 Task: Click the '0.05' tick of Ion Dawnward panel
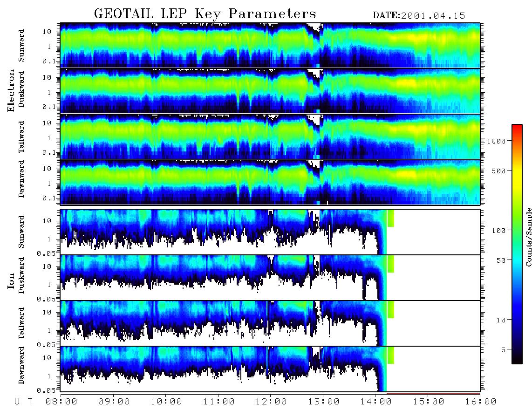(46, 390)
